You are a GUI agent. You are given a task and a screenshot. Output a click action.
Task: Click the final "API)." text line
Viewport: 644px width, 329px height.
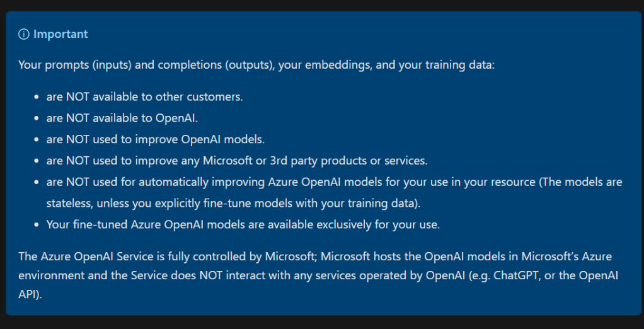coord(30,294)
